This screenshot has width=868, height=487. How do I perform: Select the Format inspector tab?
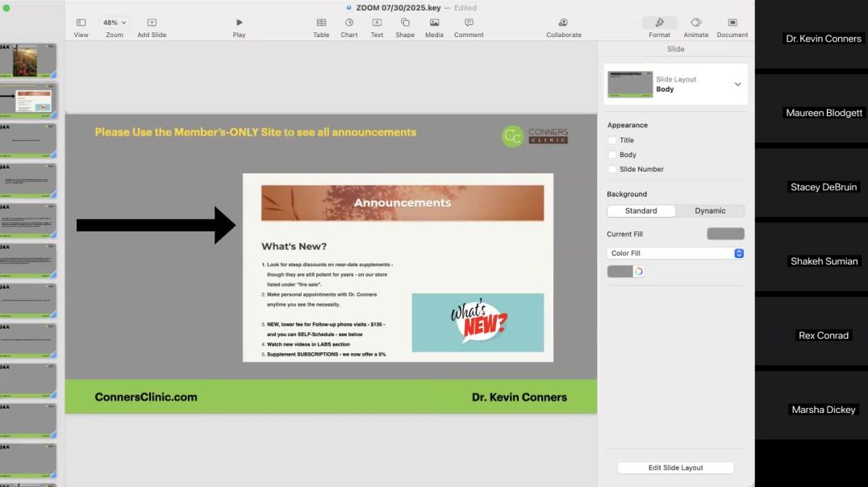pyautogui.click(x=659, y=27)
